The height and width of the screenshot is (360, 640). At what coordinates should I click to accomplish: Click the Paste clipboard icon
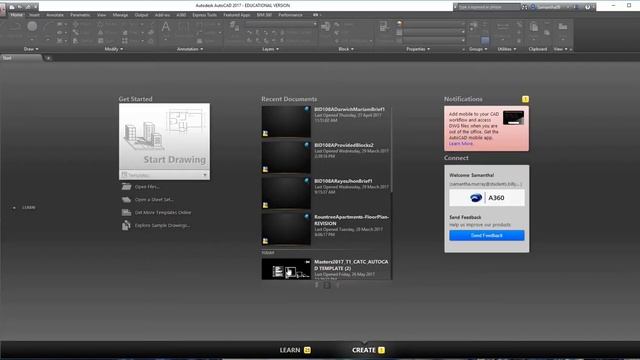(x=533, y=27)
